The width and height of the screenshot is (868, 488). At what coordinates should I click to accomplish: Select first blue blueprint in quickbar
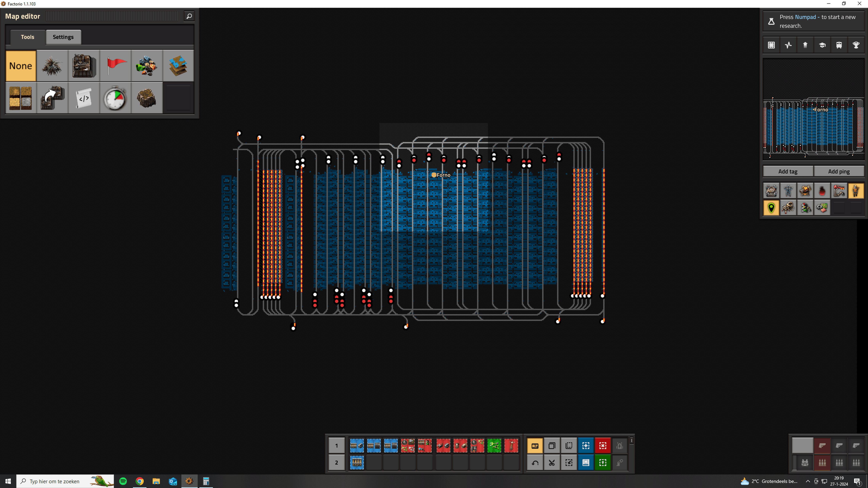357,445
